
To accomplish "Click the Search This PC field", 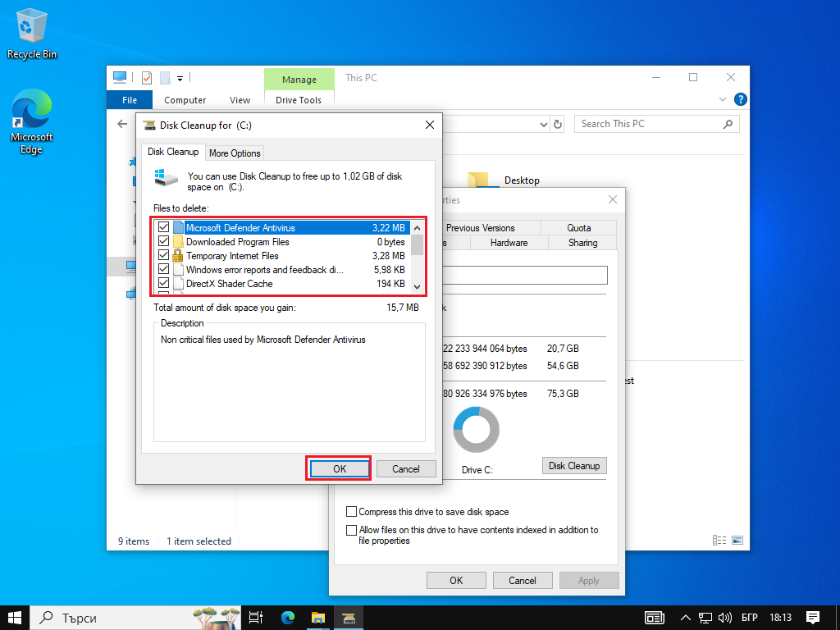I will point(657,125).
